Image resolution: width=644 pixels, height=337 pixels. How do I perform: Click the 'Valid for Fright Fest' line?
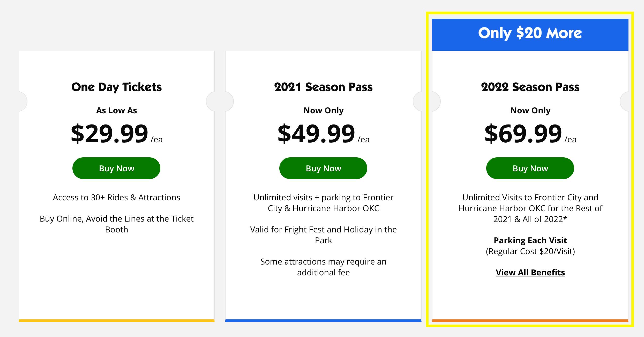tap(323, 235)
